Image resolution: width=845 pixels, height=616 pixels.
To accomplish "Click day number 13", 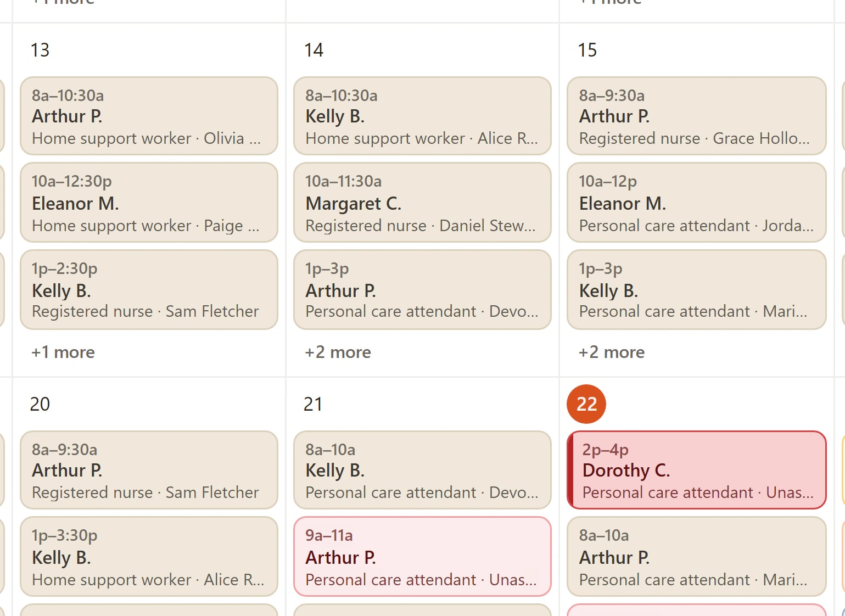I will (40, 50).
